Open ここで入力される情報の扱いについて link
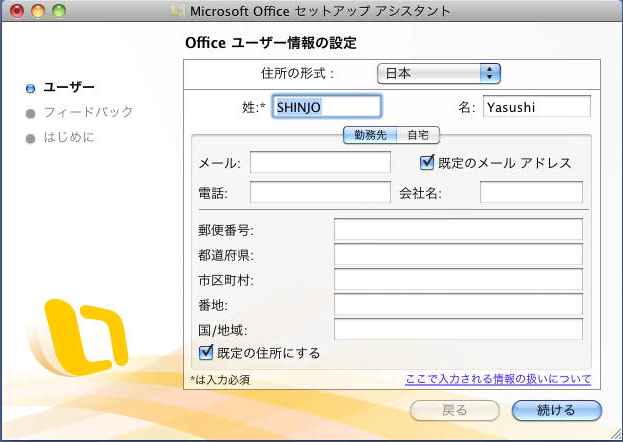The height and width of the screenshot is (442, 623). [x=498, y=379]
